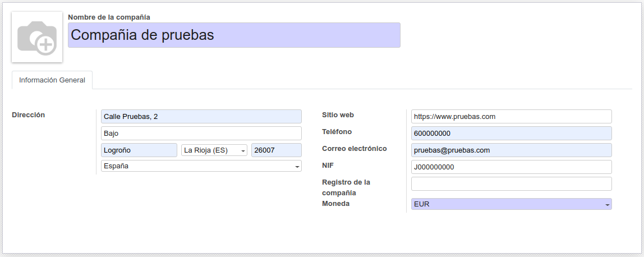Click the 'Correo electrónico' text label
Image resolution: width=644 pixels, height=257 pixels.
point(355,149)
